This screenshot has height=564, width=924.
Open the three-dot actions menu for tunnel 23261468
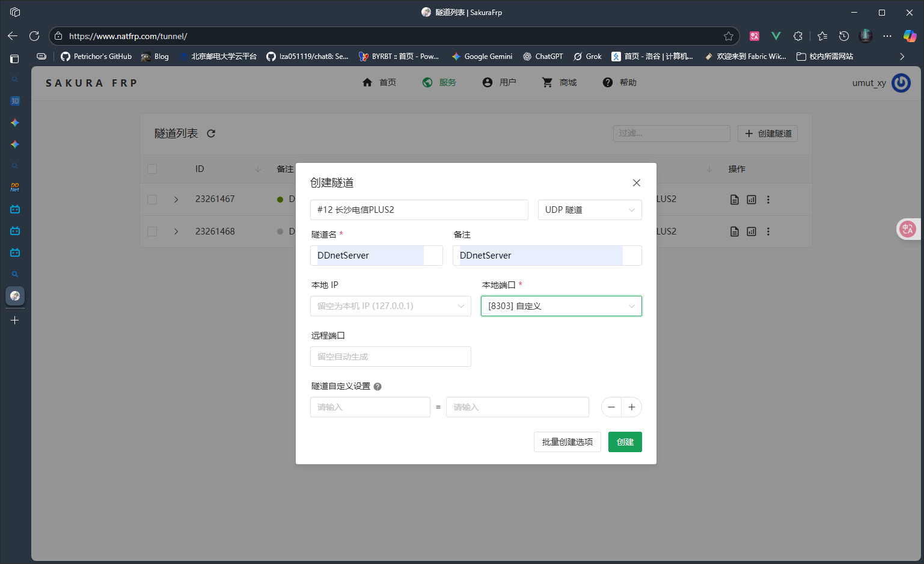[768, 231]
